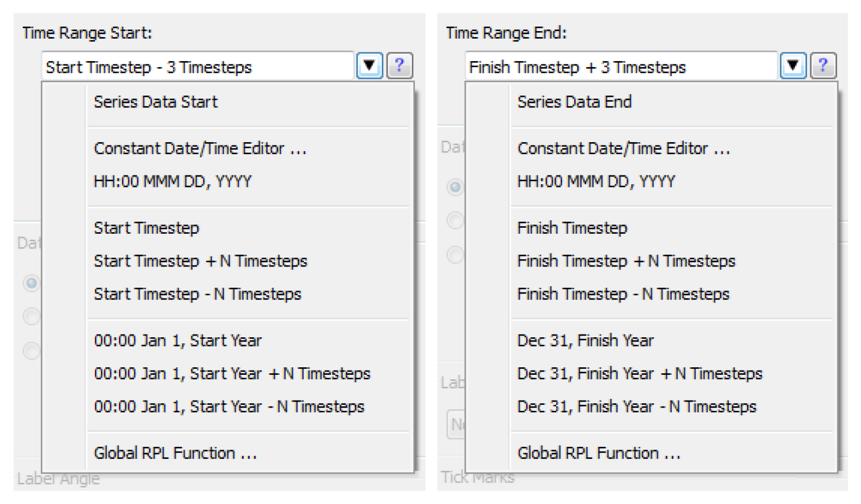861x504 pixels.
Task: Choose Start Timestep - N Timesteps
Action: (x=197, y=294)
